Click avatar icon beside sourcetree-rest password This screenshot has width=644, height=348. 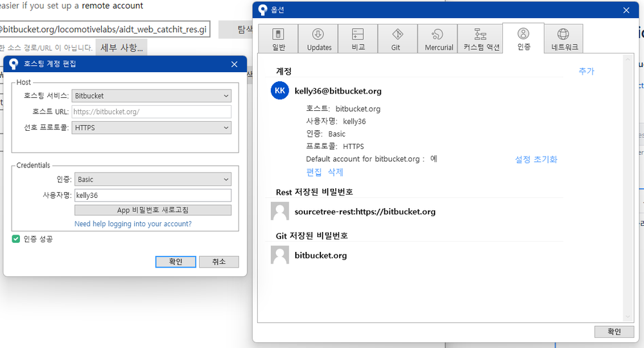tap(280, 211)
